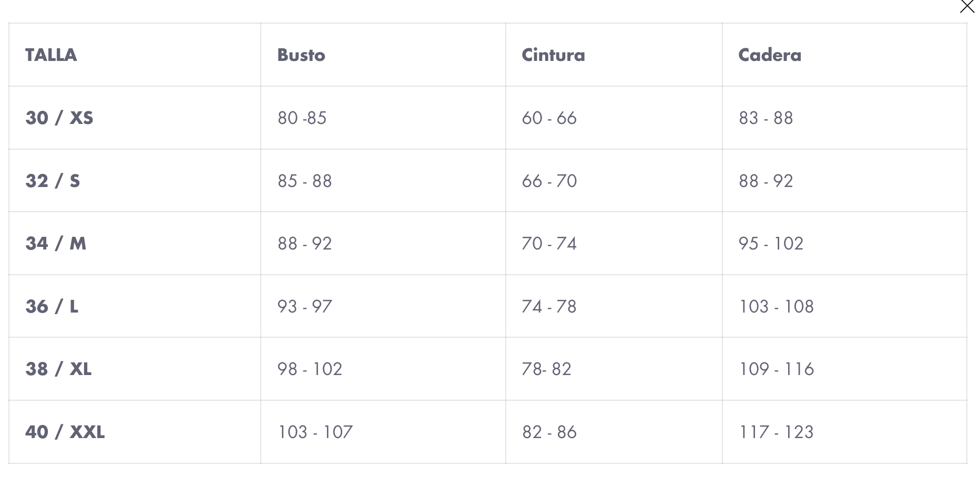
Task: Click the Cadera column header
Action: click(x=770, y=55)
